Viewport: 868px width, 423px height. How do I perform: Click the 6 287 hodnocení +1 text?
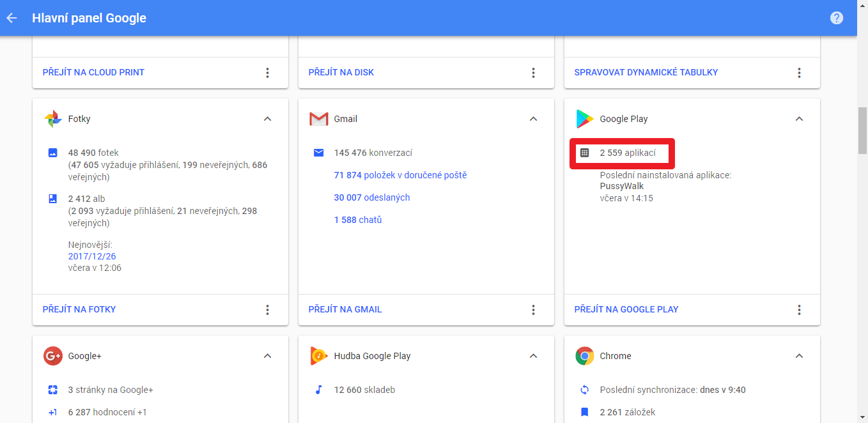point(107,412)
